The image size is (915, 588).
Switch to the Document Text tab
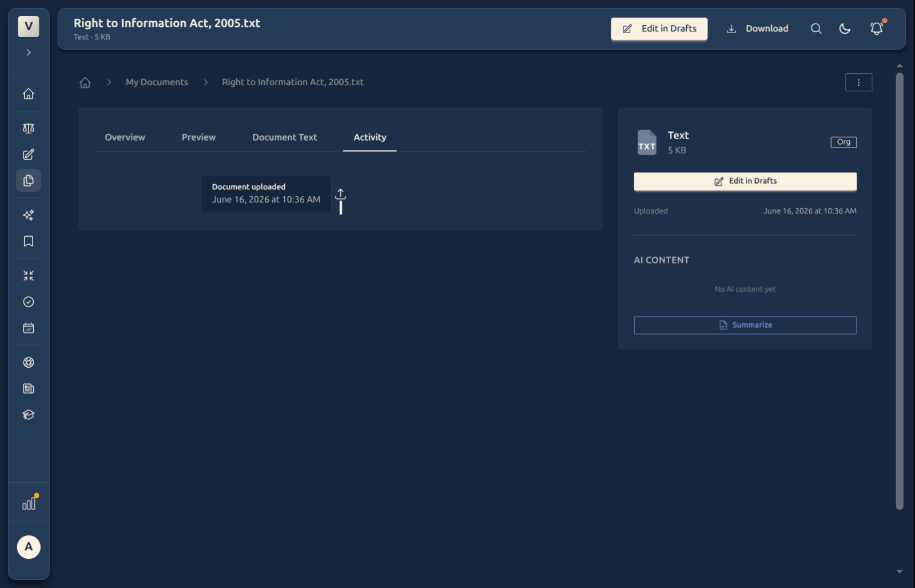(284, 137)
